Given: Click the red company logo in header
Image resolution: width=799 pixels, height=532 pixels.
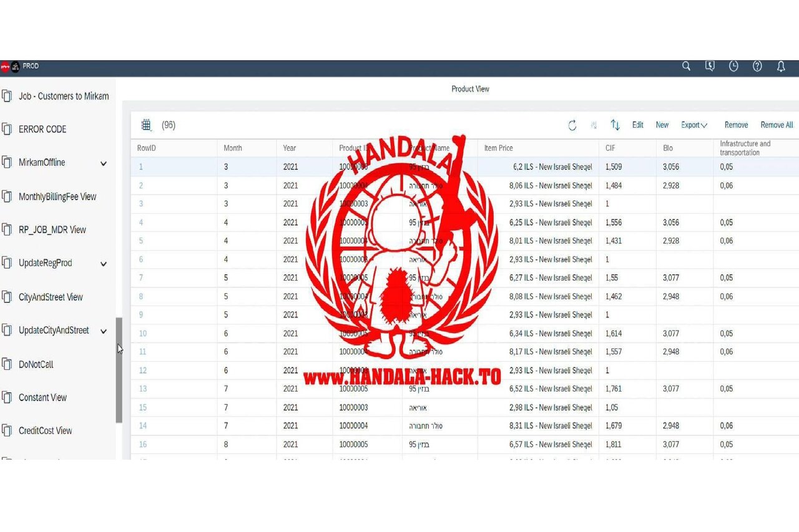Looking at the screenshot, I should pyautogui.click(x=4, y=67).
